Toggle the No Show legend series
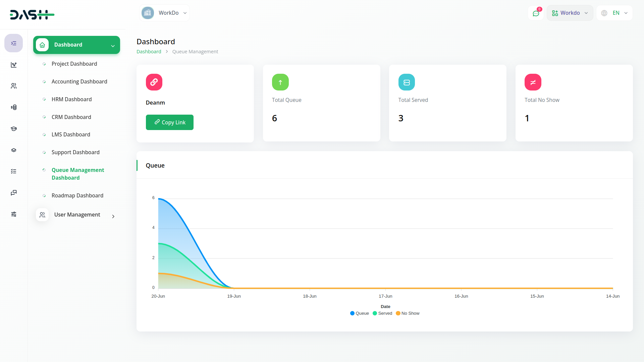This screenshot has height=362, width=644. click(408, 313)
